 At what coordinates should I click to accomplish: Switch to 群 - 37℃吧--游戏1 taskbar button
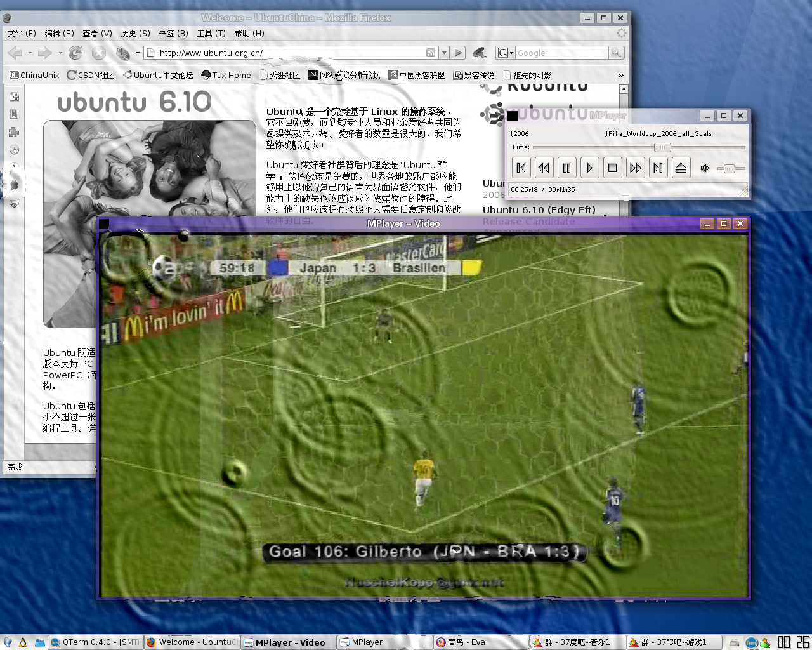(x=674, y=642)
